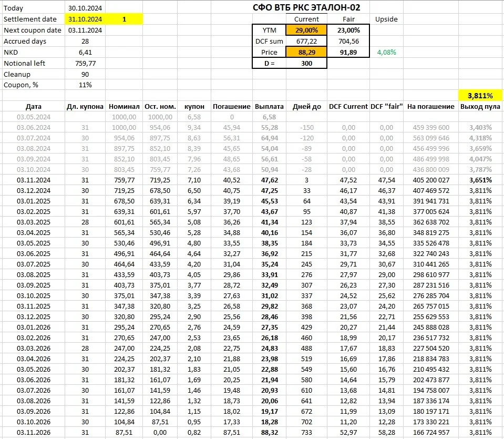Click the coupon value 2,10
The image size is (504, 439).
tap(194, 359)
